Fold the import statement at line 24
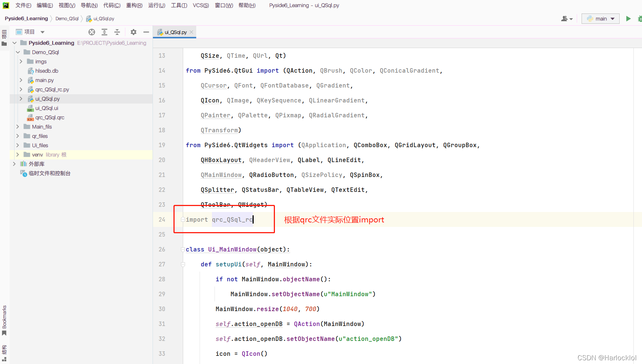Image resolution: width=642 pixels, height=364 pixels. [x=183, y=219]
